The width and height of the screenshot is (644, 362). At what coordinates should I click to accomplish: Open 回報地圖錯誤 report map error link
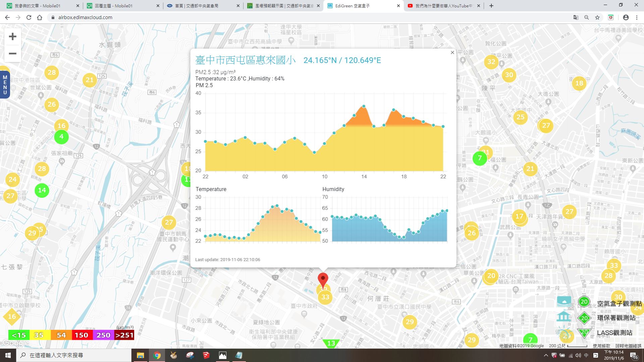628,346
